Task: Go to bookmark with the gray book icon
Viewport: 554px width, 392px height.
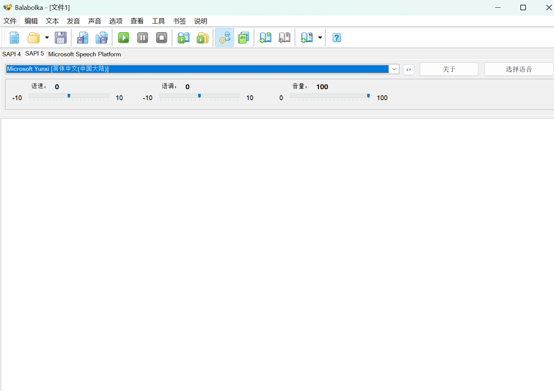Action: [284, 38]
